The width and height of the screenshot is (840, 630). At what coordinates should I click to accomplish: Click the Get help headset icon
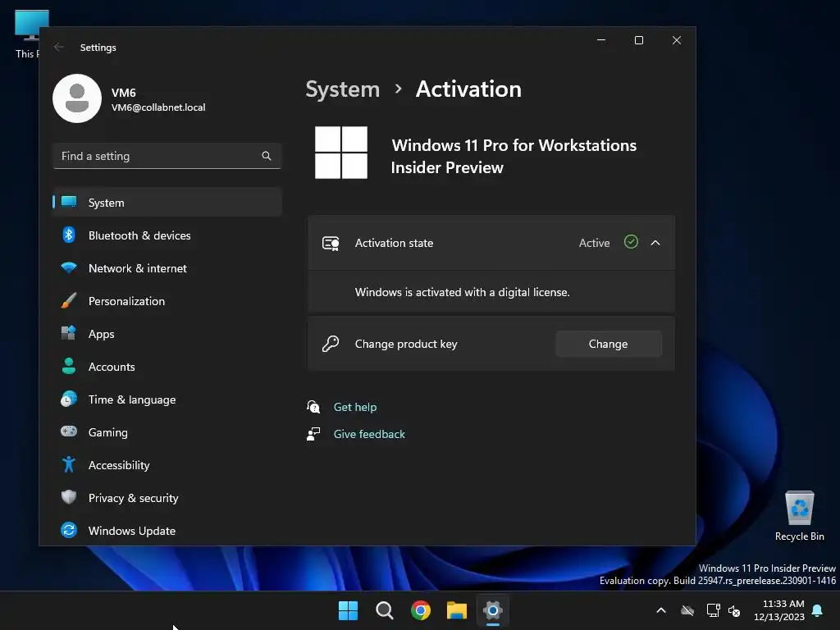[313, 407]
